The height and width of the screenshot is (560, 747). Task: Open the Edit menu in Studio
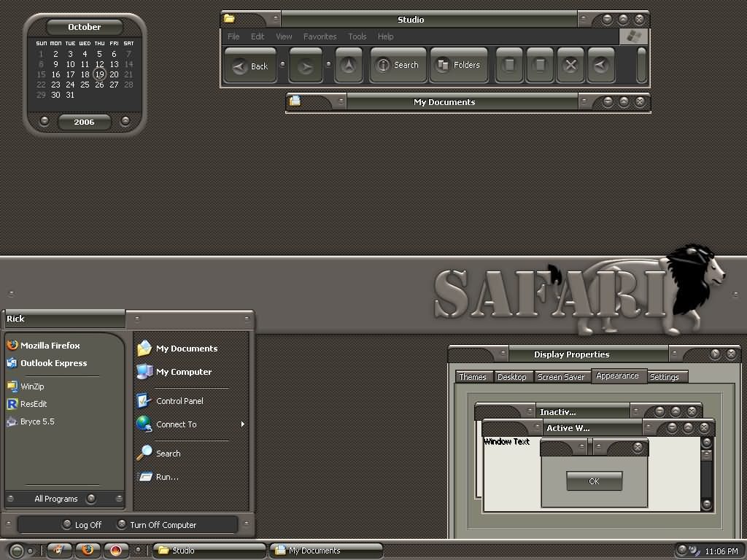(258, 36)
